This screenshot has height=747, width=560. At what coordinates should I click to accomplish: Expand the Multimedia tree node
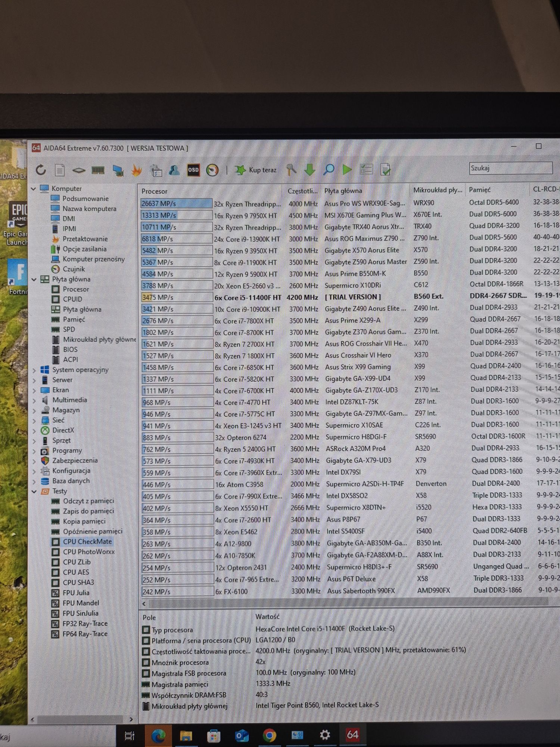click(x=34, y=400)
